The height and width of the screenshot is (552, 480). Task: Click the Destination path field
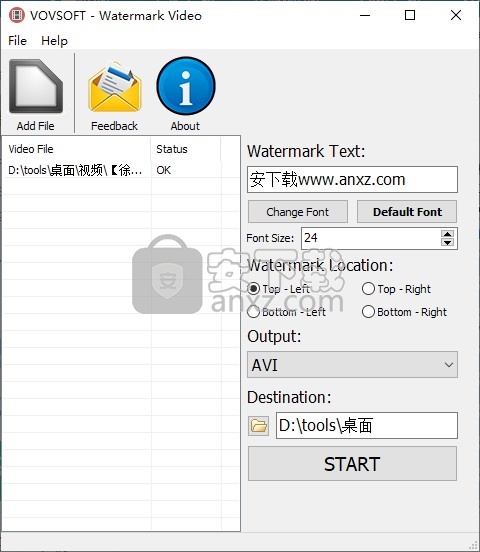(x=367, y=426)
